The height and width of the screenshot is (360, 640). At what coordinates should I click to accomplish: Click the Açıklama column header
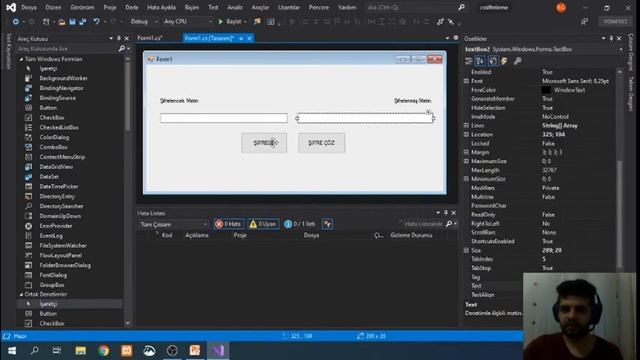(197, 235)
